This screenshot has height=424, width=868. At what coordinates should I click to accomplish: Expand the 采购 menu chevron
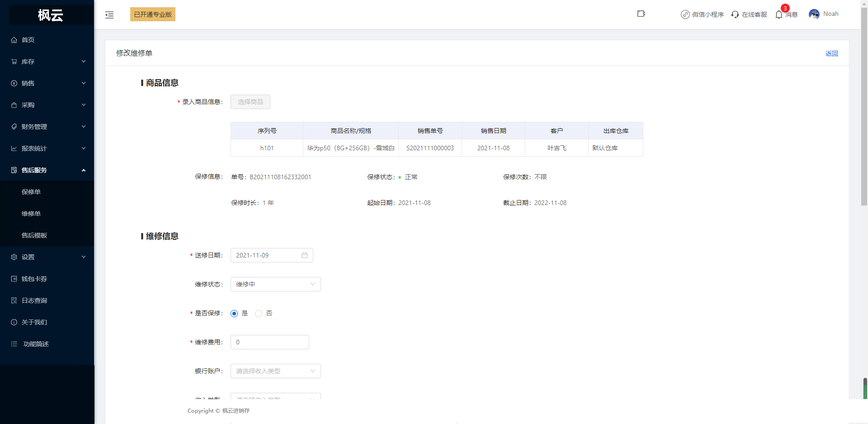click(84, 105)
